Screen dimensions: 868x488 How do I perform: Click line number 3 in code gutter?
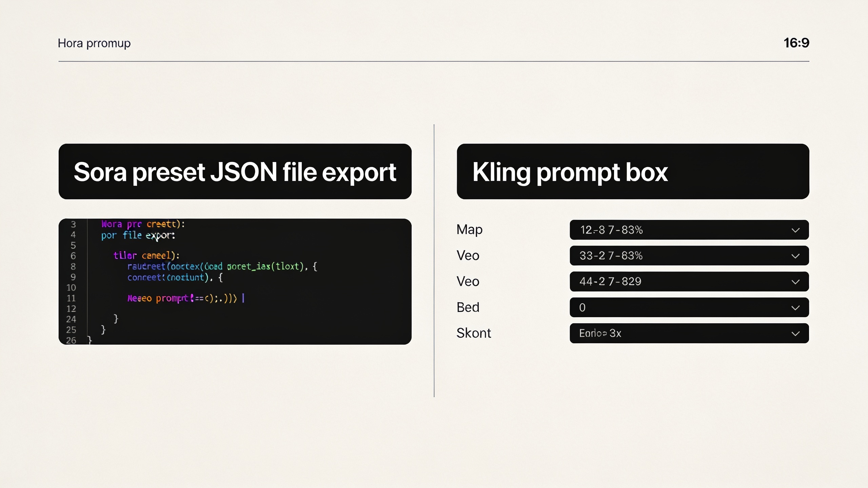[73, 224]
